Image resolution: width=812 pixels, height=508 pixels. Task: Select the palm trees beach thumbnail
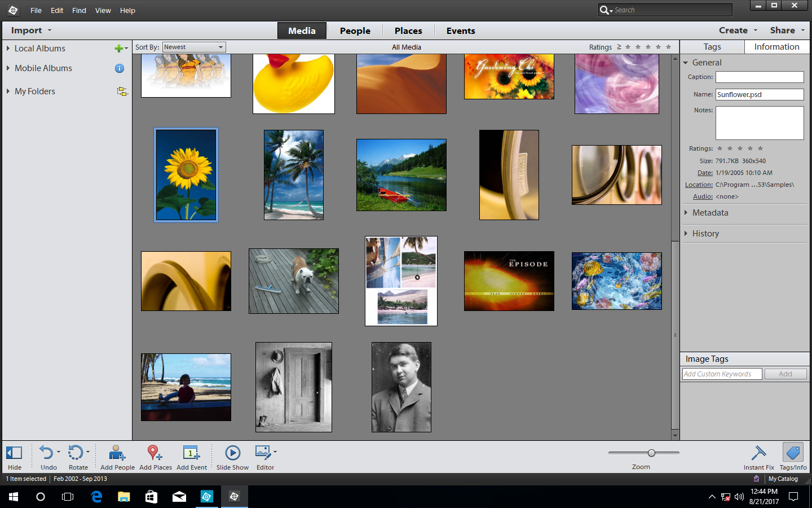(x=294, y=175)
